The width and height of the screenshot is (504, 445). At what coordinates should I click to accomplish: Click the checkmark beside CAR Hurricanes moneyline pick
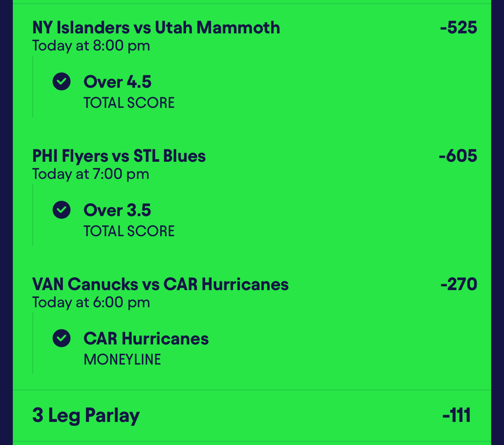[x=62, y=338]
